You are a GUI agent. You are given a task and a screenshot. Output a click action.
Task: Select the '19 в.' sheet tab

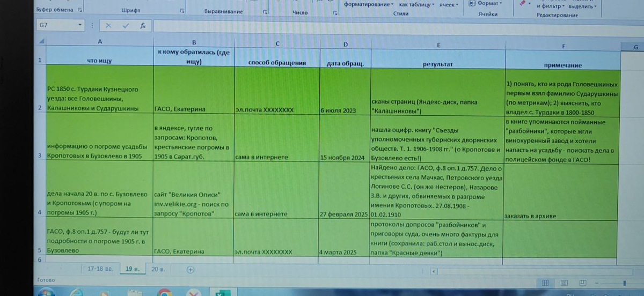coord(131,269)
